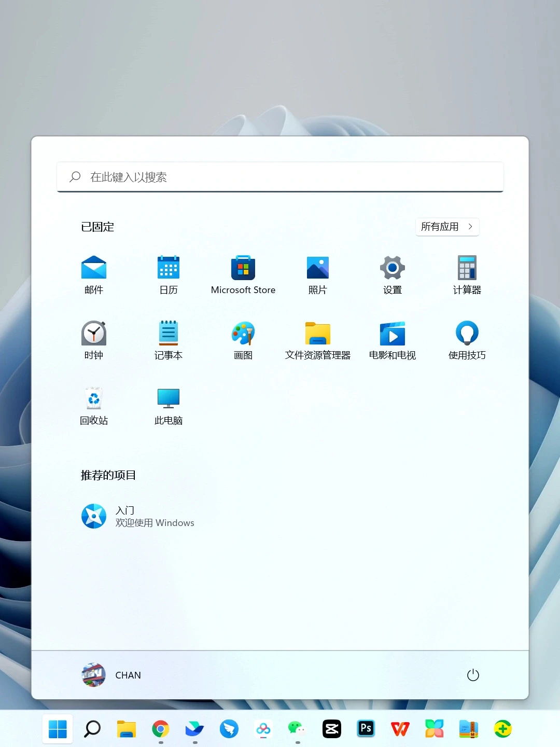
Task: Open 文件资源管理器 (File Explorer)
Action: pyautogui.click(x=317, y=340)
